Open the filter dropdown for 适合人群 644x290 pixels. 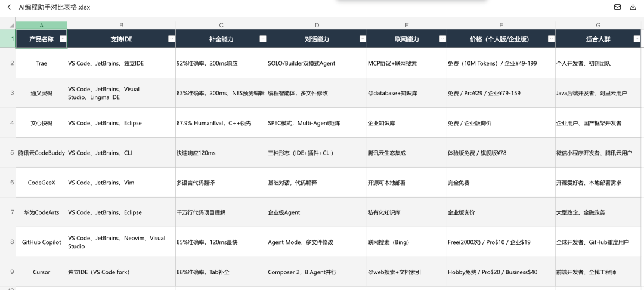pyautogui.click(x=637, y=39)
